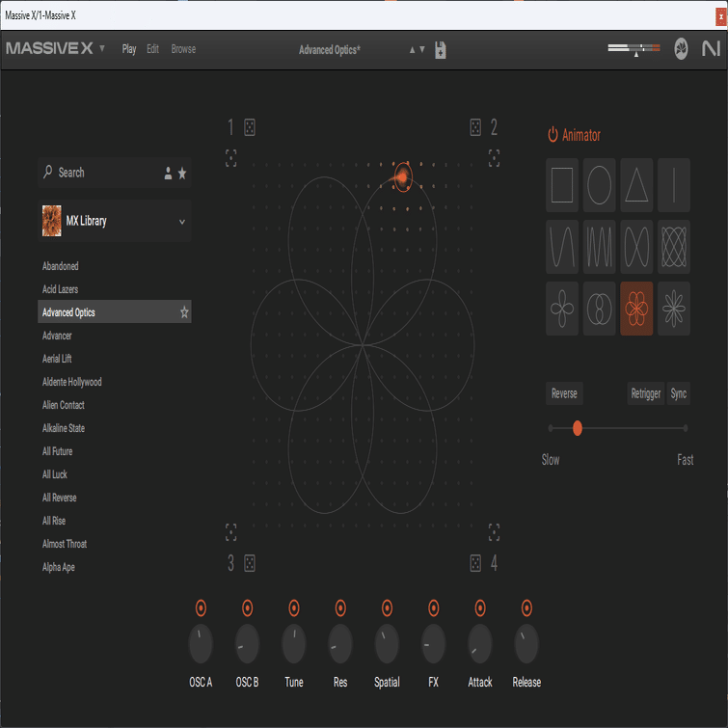Select the triangle animator shape
The height and width of the screenshot is (728, 728).
click(636, 185)
